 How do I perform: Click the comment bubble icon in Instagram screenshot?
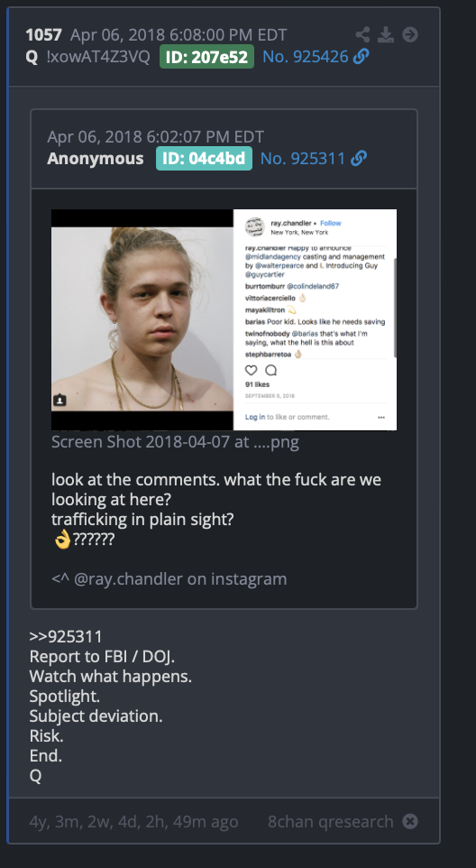click(x=270, y=370)
